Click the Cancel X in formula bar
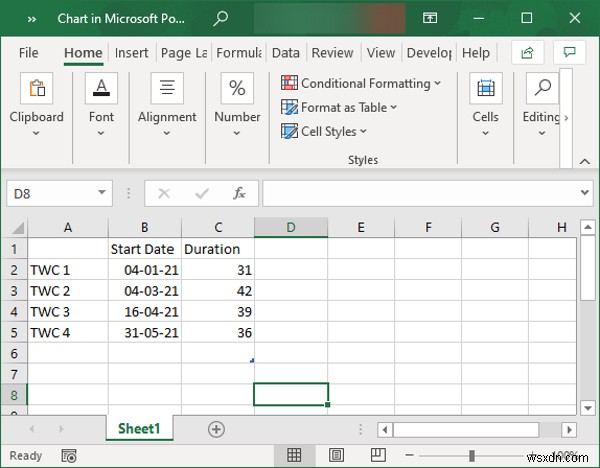Screen dimensions: 600x468 coord(164,193)
